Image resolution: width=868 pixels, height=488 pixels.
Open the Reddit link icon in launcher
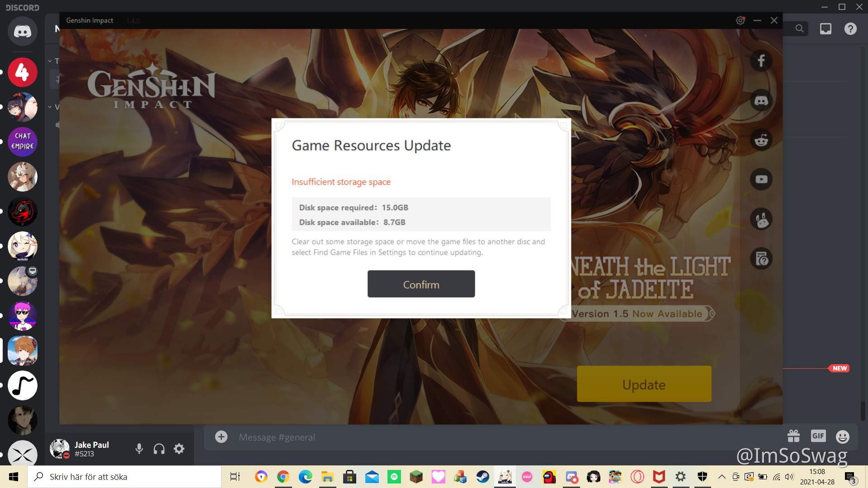(x=761, y=140)
